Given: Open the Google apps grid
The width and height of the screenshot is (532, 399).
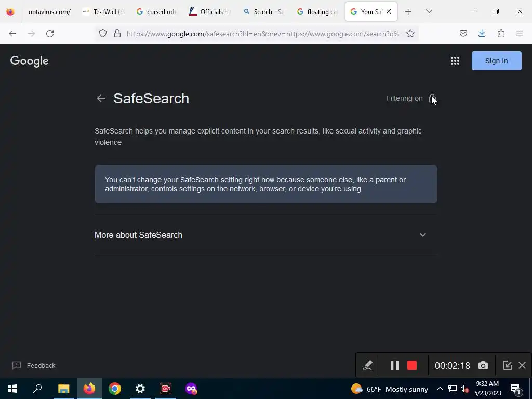Looking at the screenshot, I should pyautogui.click(x=455, y=61).
